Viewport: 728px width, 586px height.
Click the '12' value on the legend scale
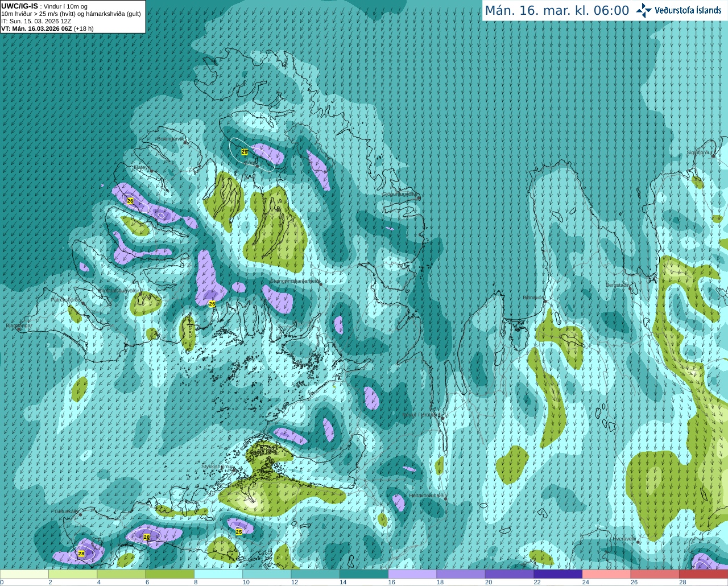(294, 582)
